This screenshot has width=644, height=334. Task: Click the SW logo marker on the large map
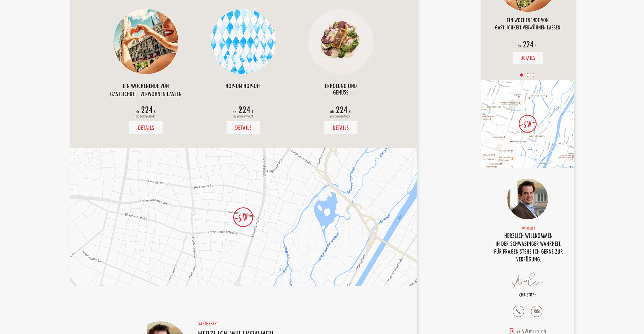click(x=243, y=217)
